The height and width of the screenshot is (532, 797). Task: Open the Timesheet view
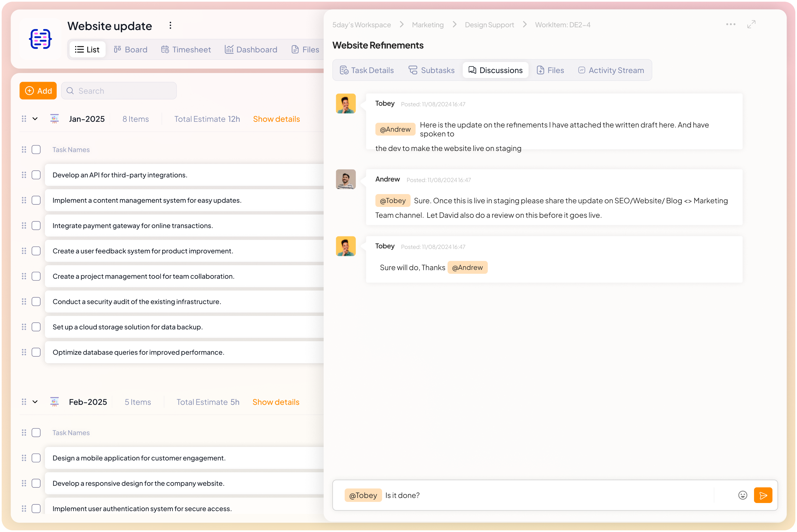click(x=186, y=50)
